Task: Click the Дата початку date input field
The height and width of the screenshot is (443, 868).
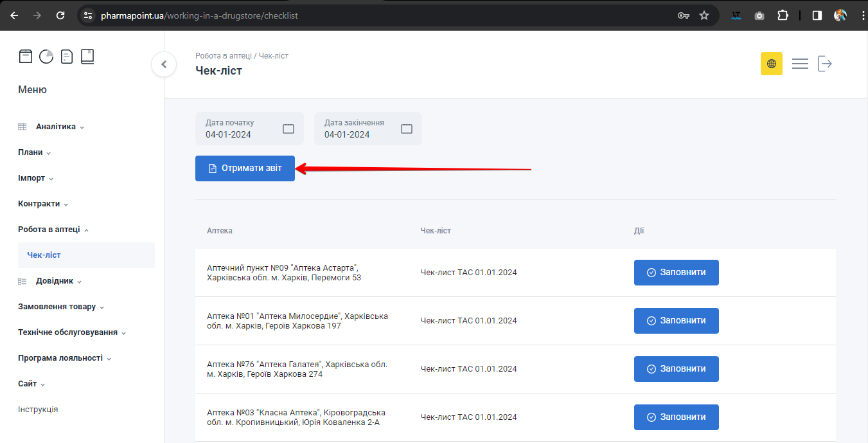Action: tap(238, 129)
